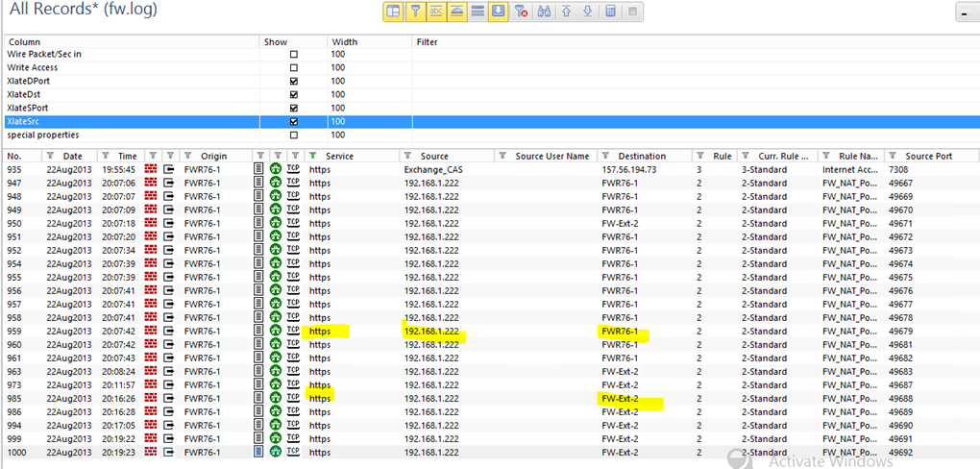Screen dimensions: 980x469
Task: Click Filter cell of the XlateSrc row
Action: click(x=696, y=121)
